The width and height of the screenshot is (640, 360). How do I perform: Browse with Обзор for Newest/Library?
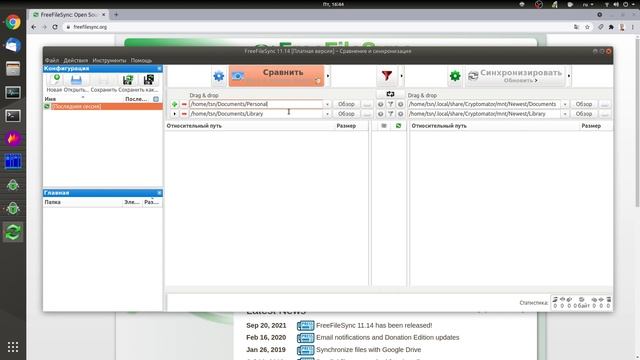pos(584,114)
